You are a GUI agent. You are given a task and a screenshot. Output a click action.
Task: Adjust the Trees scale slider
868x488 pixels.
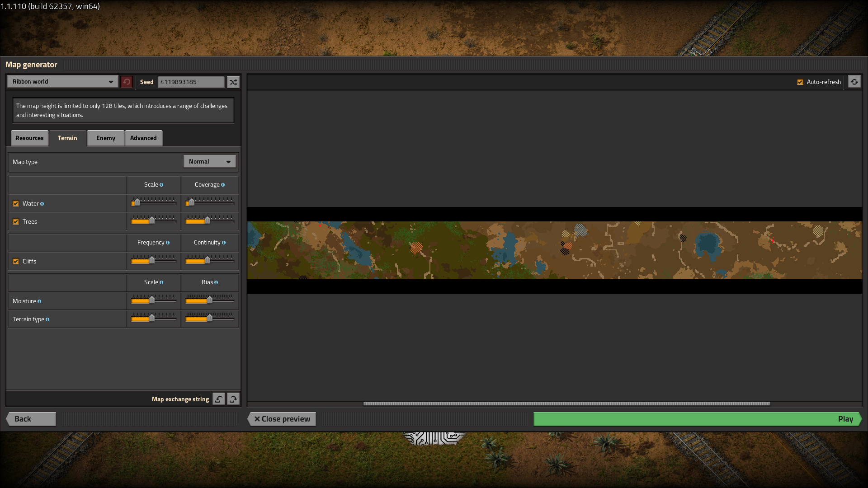click(154, 221)
